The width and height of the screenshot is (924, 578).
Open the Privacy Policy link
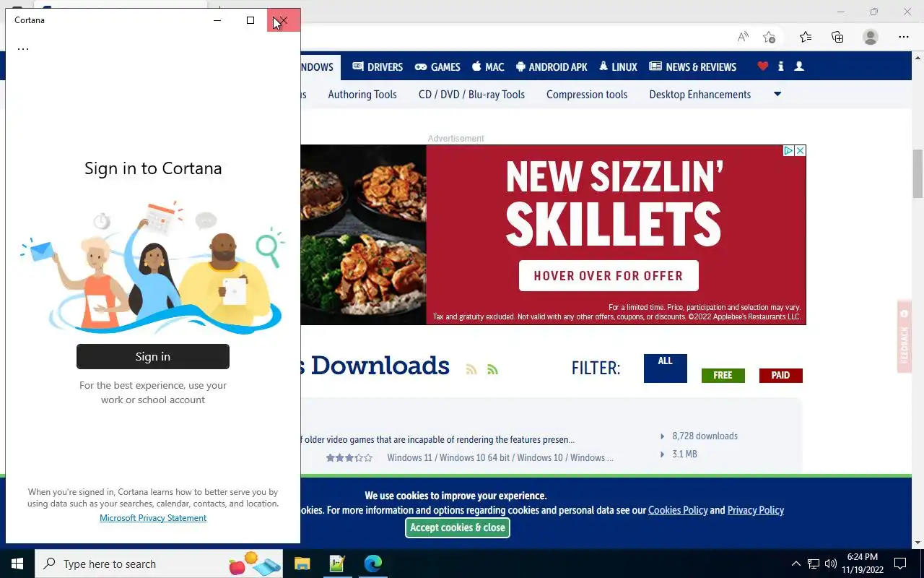click(756, 510)
